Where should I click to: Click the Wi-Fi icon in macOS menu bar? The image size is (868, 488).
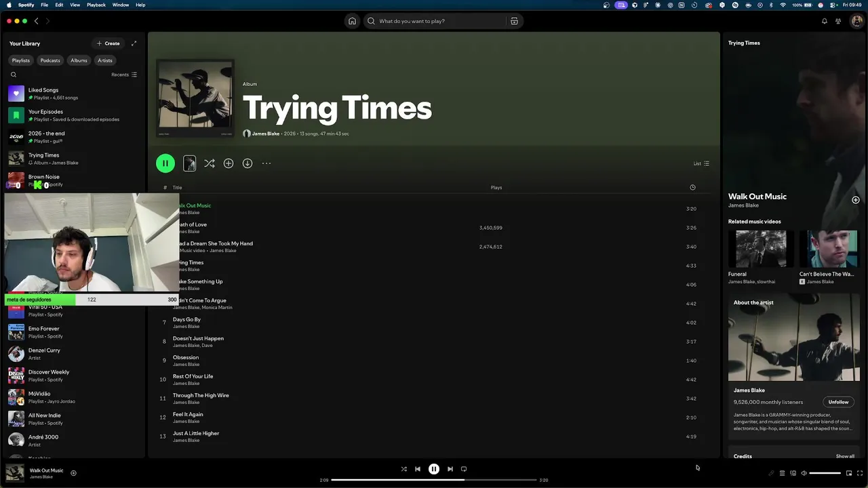tap(783, 5)
